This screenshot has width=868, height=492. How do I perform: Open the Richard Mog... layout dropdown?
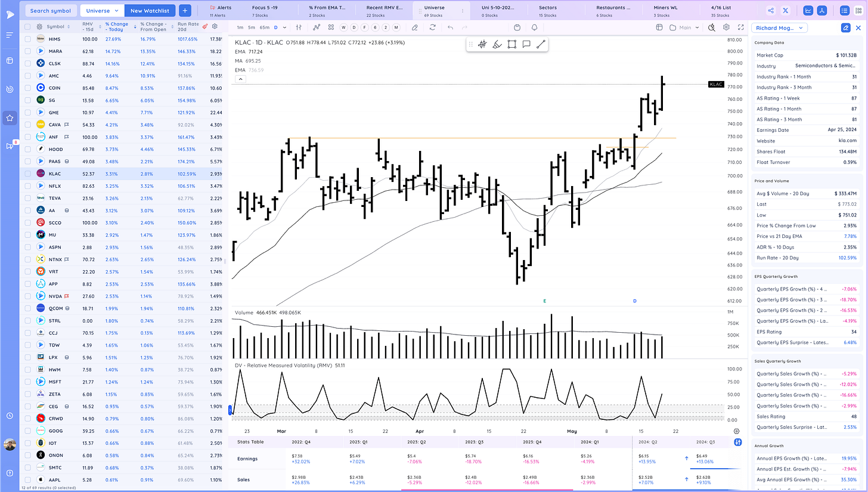(779, 27)
